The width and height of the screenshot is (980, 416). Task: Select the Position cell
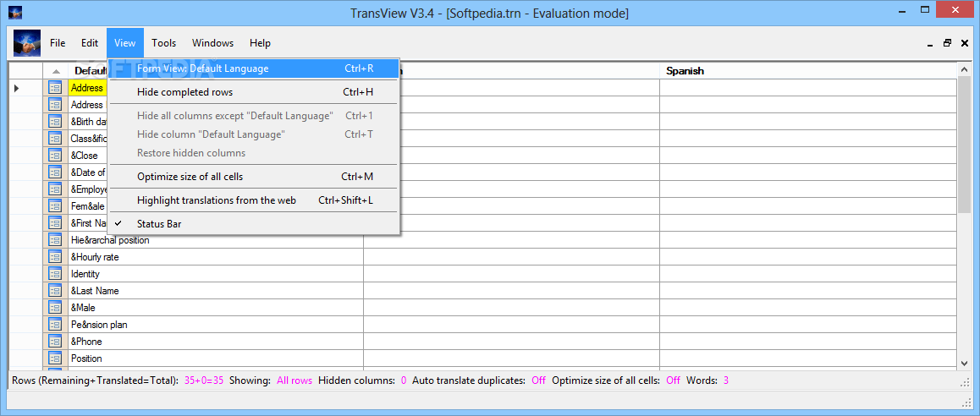pos(216,359)
